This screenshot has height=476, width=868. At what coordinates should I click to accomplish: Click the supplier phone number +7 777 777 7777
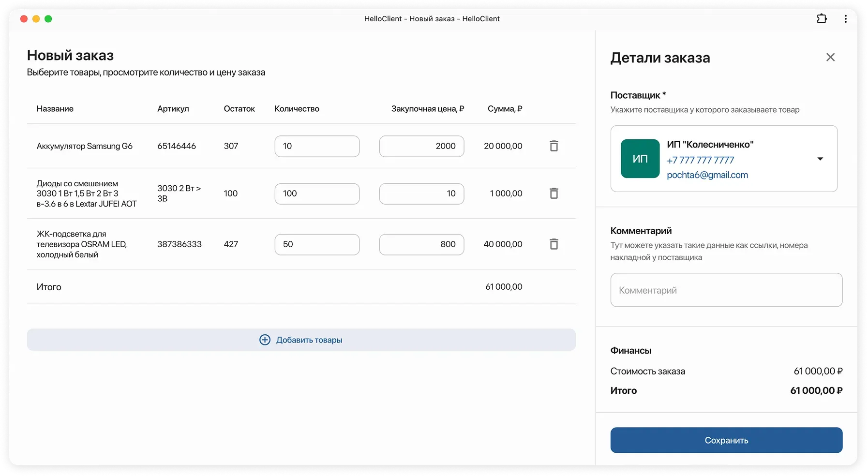[700, 160]
